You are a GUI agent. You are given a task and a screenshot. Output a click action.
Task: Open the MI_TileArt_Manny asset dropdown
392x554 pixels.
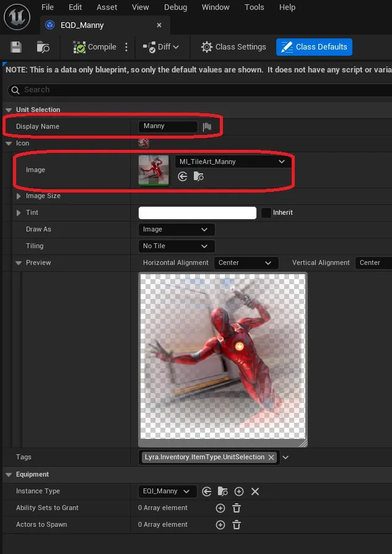233,162
